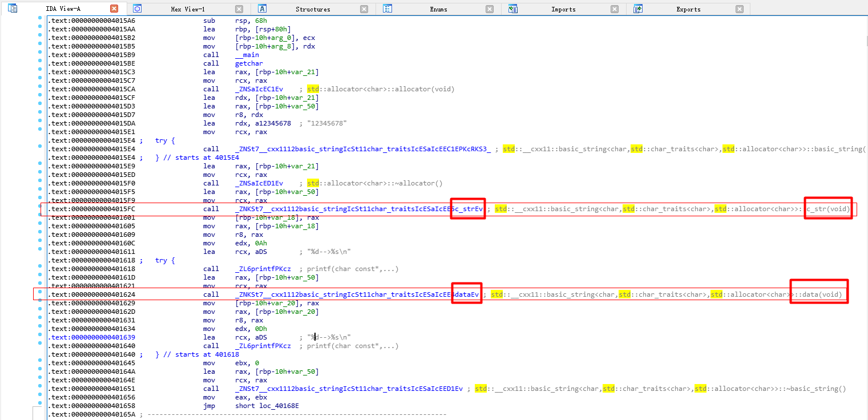This screenshot has height=420, width=868.
Task: Click the Structures tab icon
Action: (263, 9)
